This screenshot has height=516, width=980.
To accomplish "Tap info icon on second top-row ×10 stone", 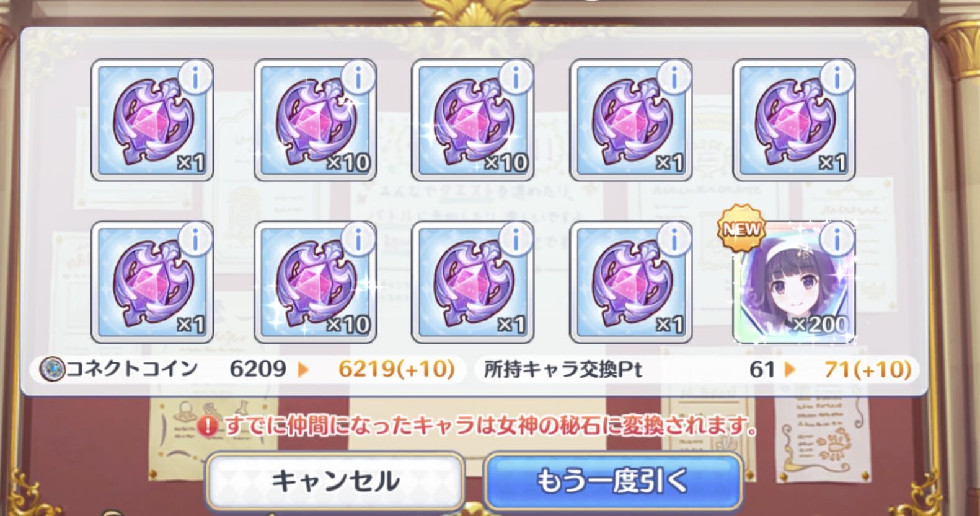I will pyautogui.click(x=358, y=79).
